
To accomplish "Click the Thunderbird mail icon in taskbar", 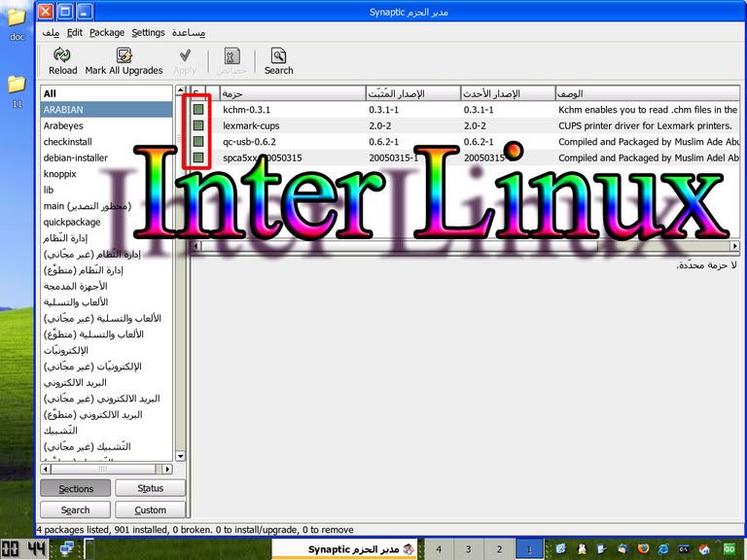I will 622,549.
